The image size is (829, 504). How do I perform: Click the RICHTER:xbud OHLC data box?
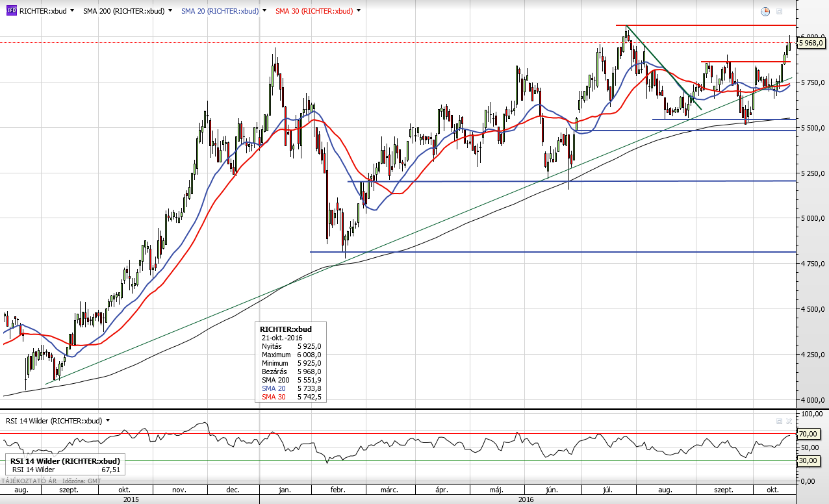[292, 362]
